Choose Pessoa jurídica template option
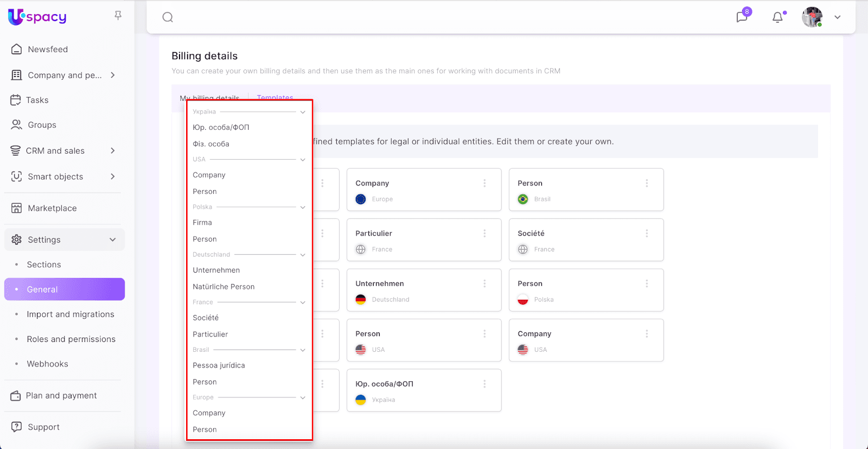 (219, 365)
